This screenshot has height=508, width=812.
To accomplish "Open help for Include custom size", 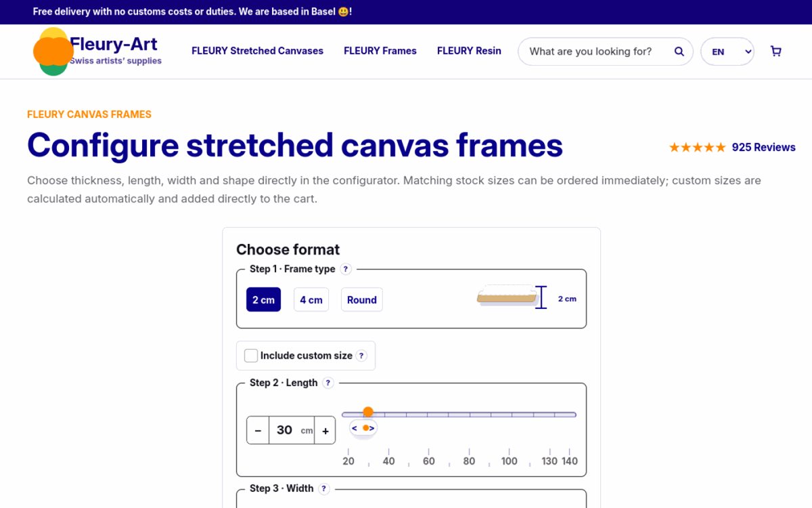I will click(361, 356).
